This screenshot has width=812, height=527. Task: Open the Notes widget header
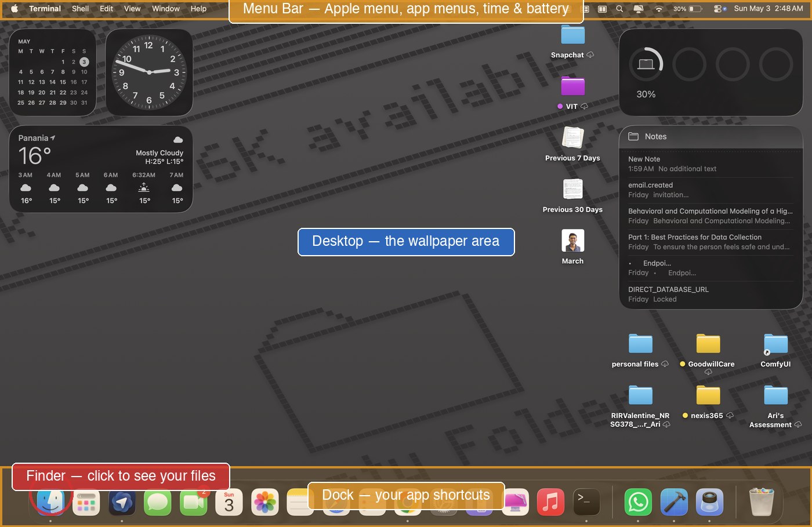(x=710, y=136)
